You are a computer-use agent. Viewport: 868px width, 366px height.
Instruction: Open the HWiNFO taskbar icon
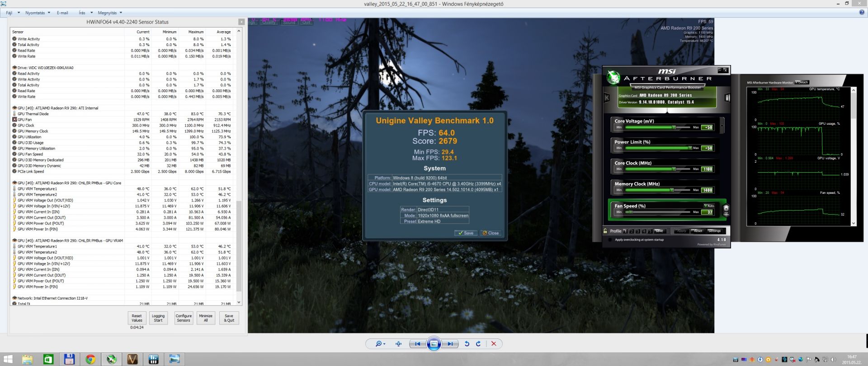pyautogui.click(x=153, y=360)
